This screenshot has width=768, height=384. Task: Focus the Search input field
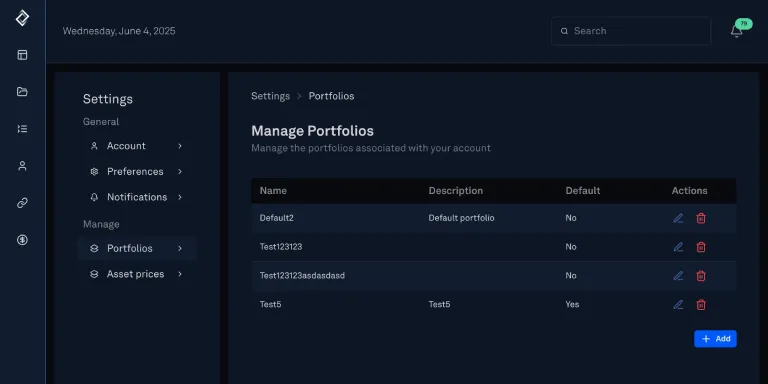[x=631, y=31]
